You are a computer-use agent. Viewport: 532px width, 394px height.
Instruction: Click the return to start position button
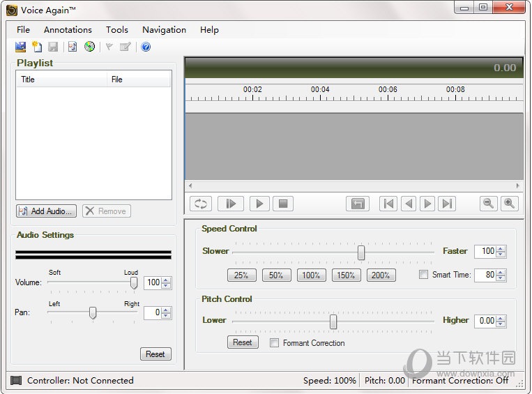click(358, 204)
